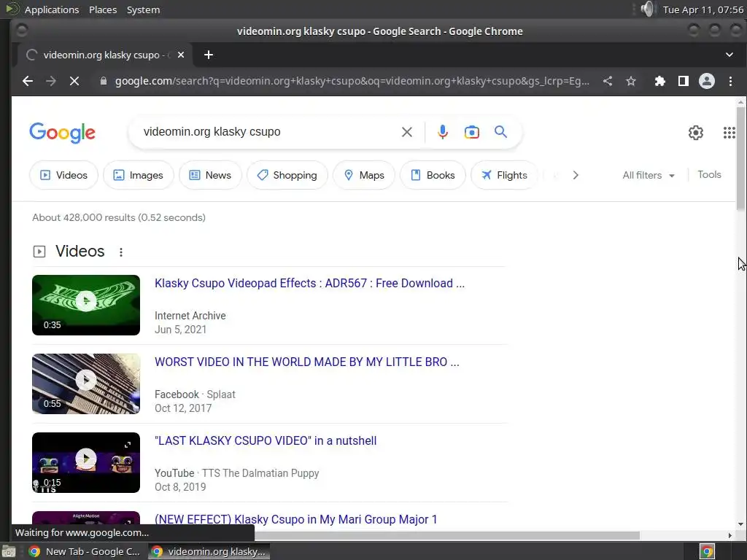Show more filter chips with right chevron
Image resolution: width=747 pixels, height=560 pixels.
(576, 175)
